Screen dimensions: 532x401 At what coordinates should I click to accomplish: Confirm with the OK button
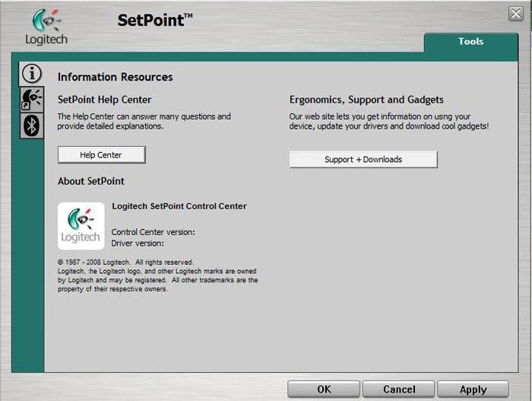(324, 389)
